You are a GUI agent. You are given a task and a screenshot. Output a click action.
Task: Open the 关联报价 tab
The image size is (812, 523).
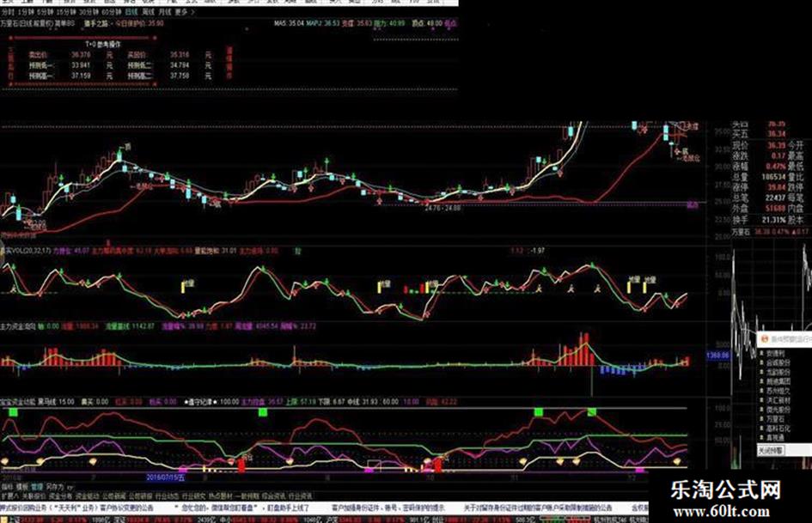click(x=34, y=496)
